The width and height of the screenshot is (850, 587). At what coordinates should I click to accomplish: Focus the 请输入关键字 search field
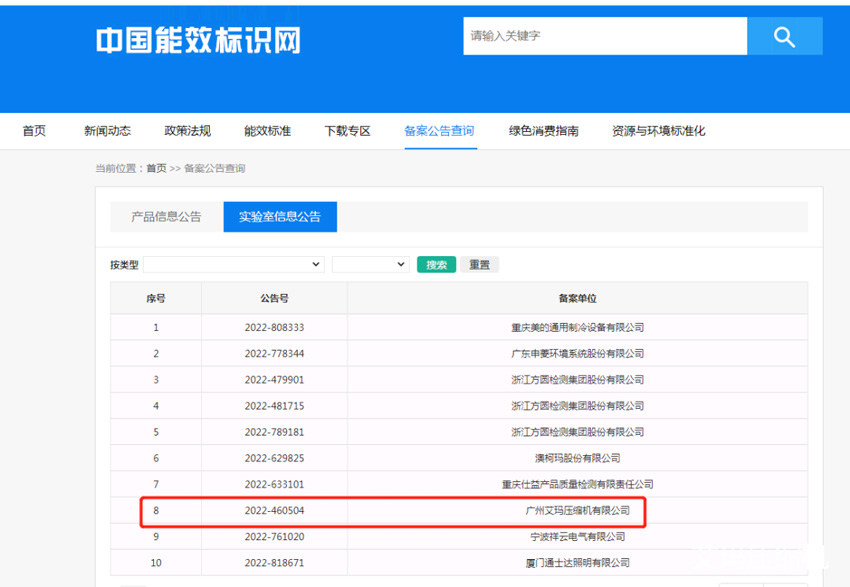point(605,37)
